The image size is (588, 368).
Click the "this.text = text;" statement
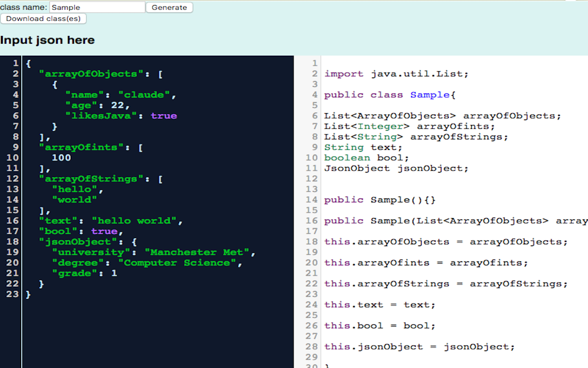(x=380, y=305)
